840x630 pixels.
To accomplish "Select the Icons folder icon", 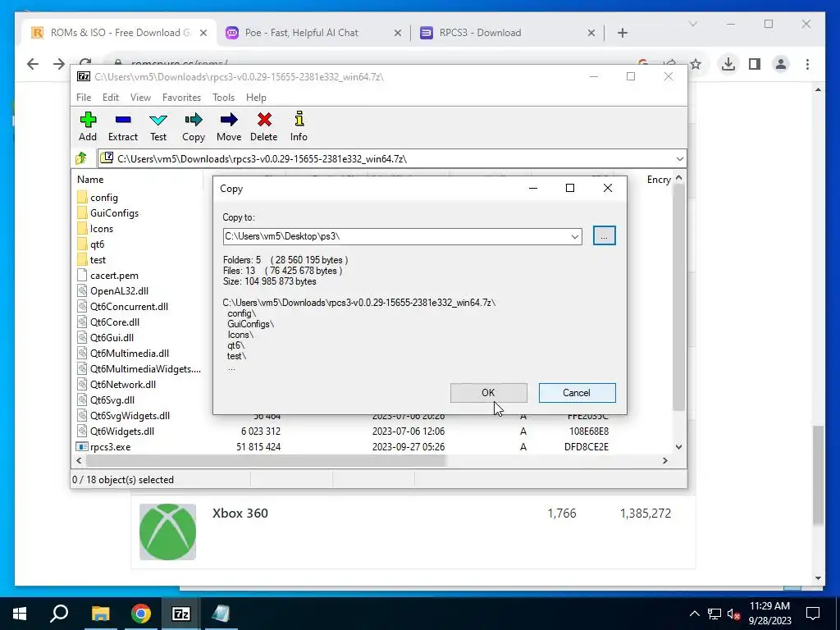I will 82,228.
